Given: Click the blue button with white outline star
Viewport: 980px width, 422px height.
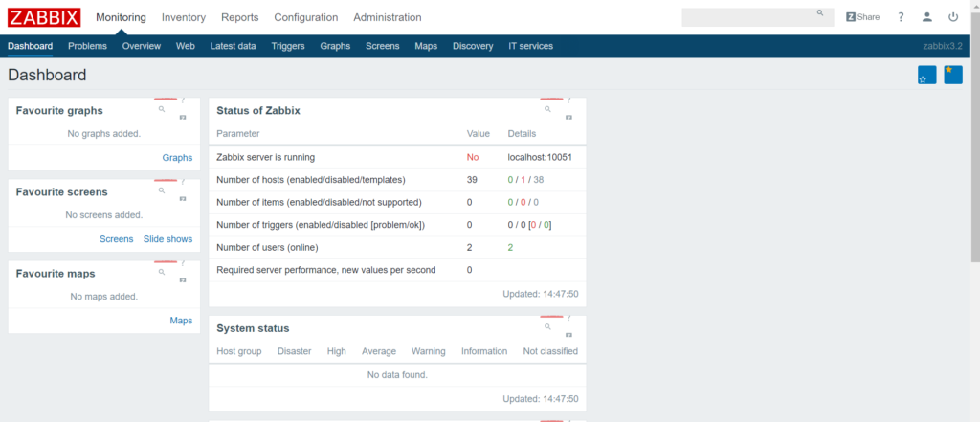Looking at the screenshot, I should 926,75.
